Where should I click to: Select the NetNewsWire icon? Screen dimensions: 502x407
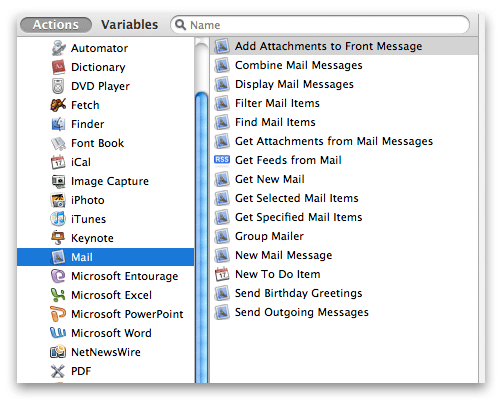pyautogui.click(x=58, y=352)
